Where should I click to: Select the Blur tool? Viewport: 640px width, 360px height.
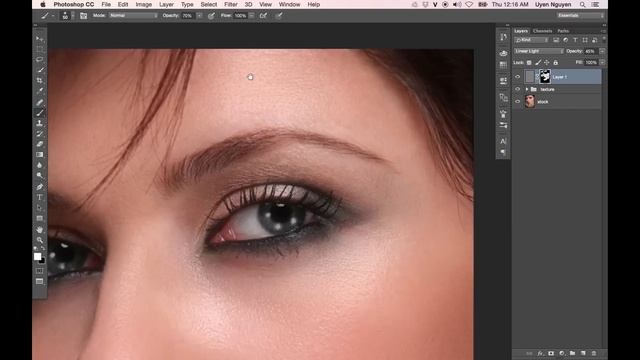pos(40,165)
